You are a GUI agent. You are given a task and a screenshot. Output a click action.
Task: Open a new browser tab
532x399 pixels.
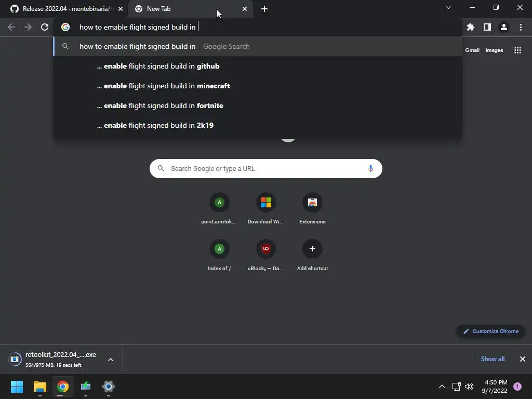(x=264, y=9)
